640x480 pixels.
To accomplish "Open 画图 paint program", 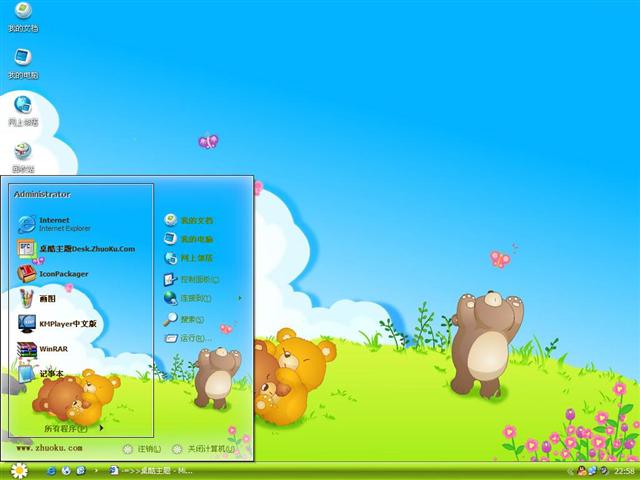I will coord(37,299).
